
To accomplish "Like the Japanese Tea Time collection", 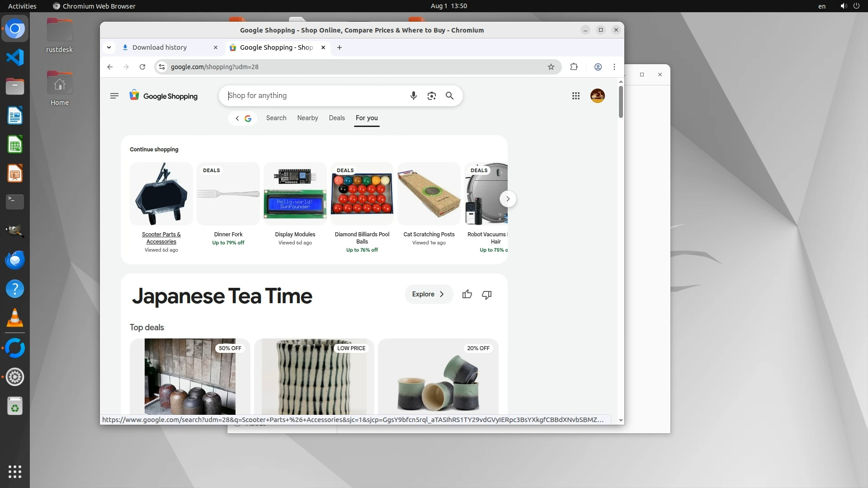I will 467,295.
